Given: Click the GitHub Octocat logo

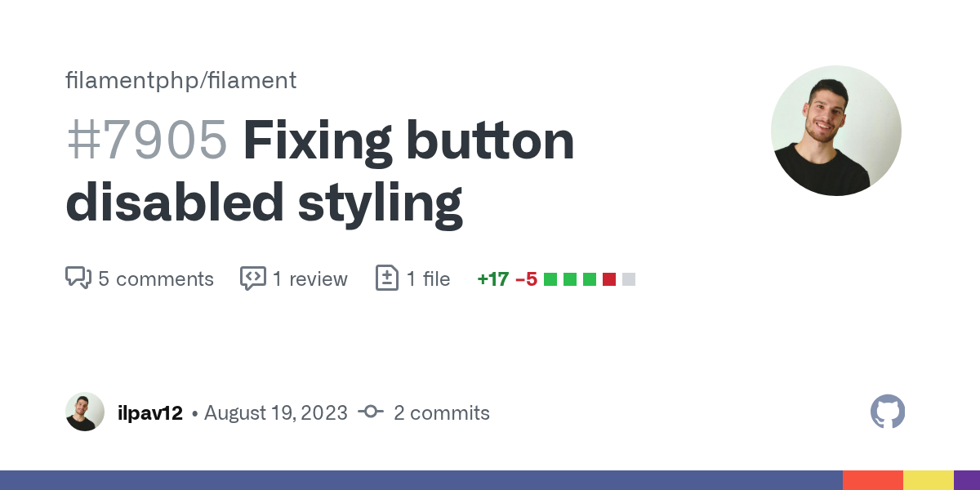Looking at the screenshot, I should pos(888,412).
